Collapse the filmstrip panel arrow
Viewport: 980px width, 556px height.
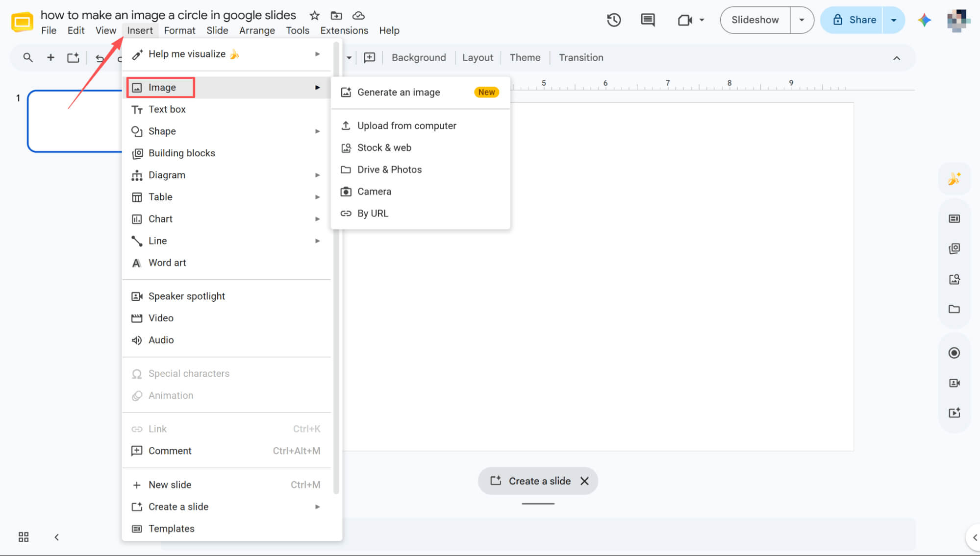(x=56, y=537)
